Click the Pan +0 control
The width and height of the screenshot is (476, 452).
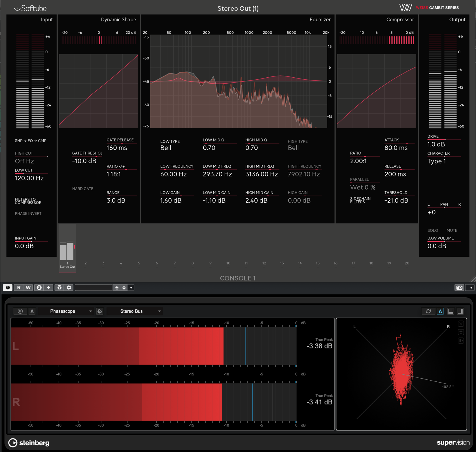tap(432, 212)
